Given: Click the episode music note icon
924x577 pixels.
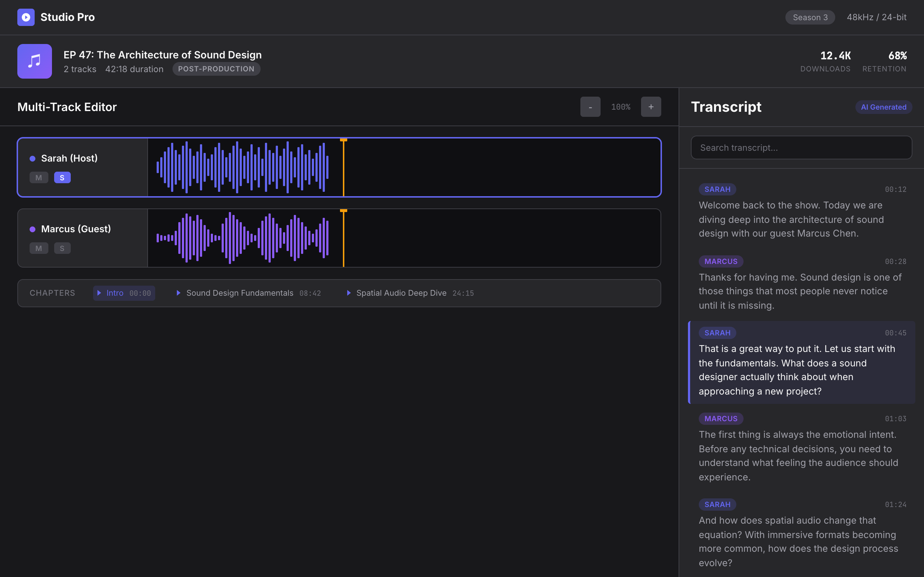Looking at the screenshot, I should 34,61.
